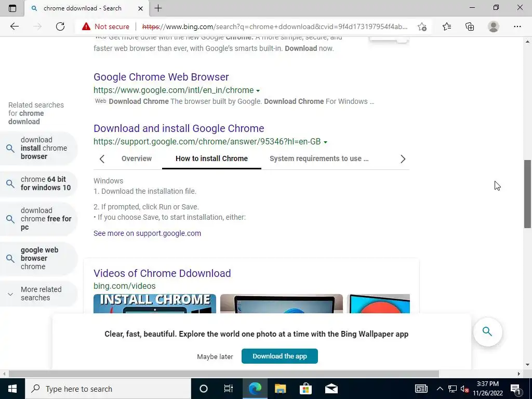Click the horizontal scrollbar right arrow

519,374
